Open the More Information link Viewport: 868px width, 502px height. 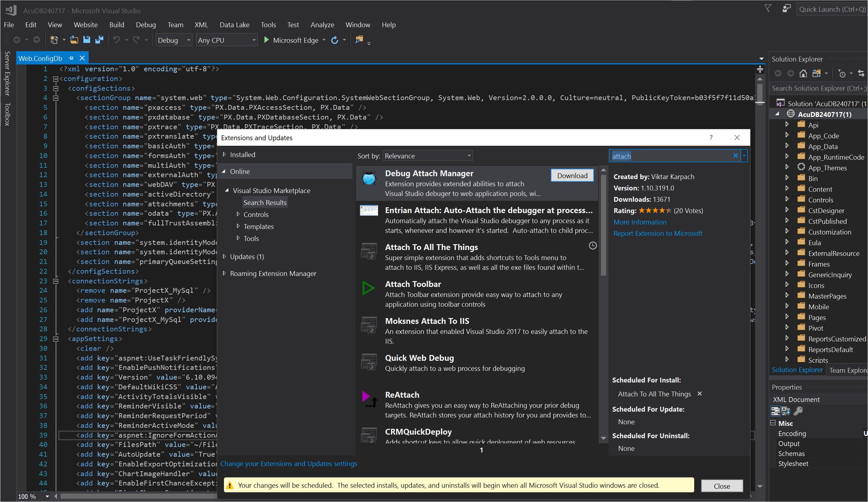[x=640, y=222]
